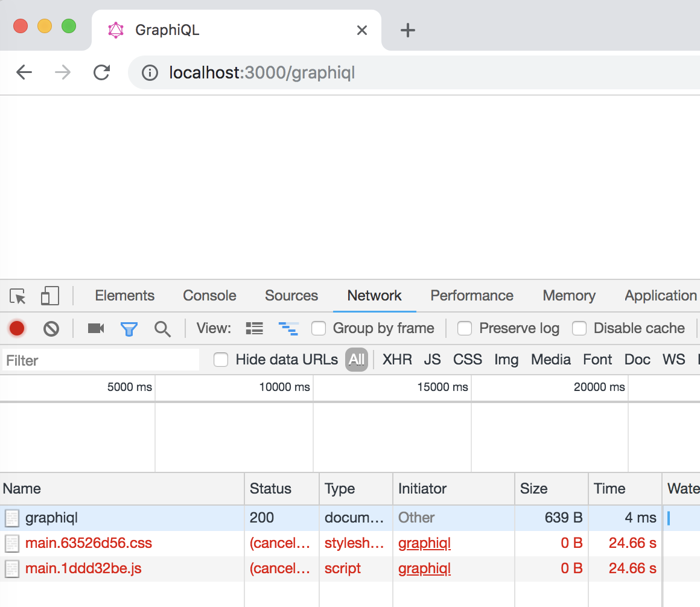Open the Performance panel
The height and width of the screenshot is (607, 700).
pyautogui.click(x=472, y=296)
